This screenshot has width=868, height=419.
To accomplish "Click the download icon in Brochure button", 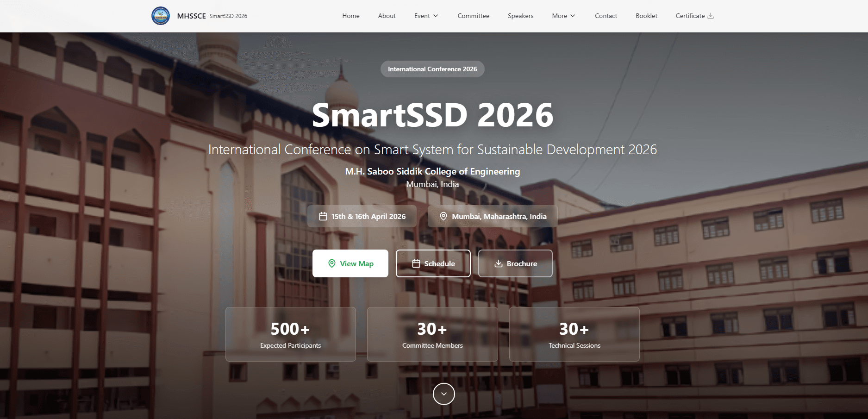I will tap(499, 263).
